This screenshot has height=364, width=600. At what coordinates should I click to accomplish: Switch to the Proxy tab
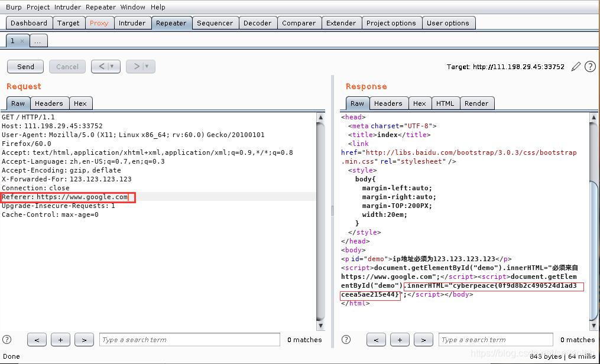click(99, 23)
